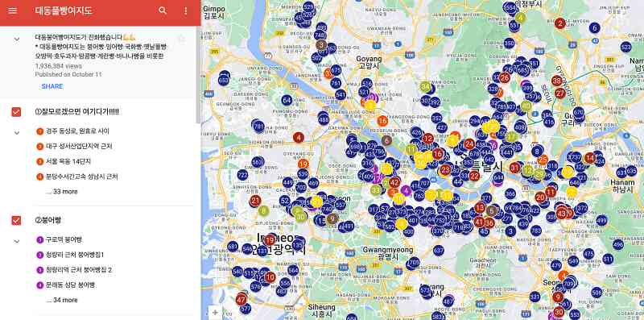Screen dimensions: 644x320
Task: Click red map marker 13
Action: pos(480,207)
